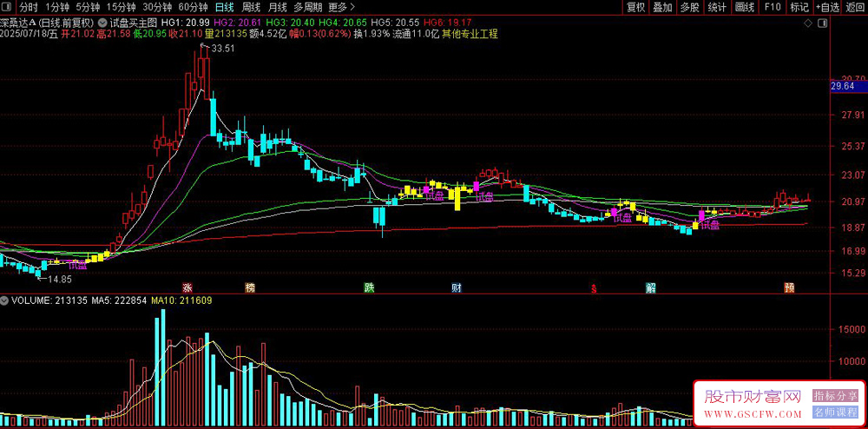The height and width of the screenshot is (429, 868).
Task: Click the 名师课程 banner link
Action: tap(835, 412)
